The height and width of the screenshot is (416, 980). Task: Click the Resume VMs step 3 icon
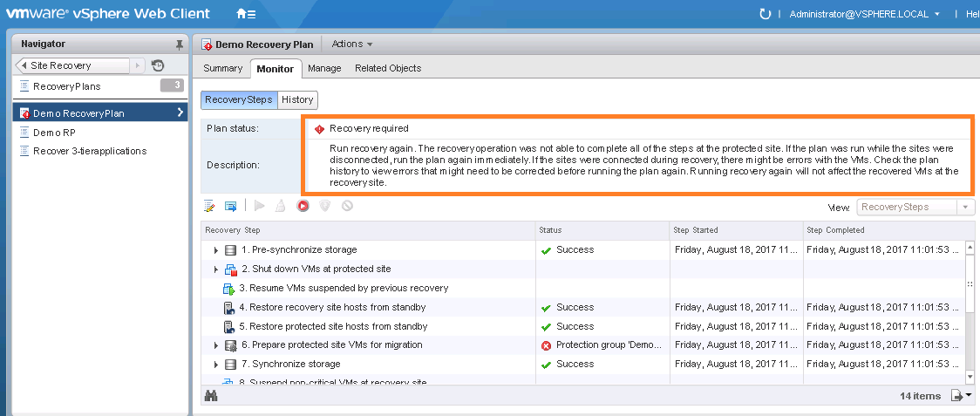click(x=228, y=289)
